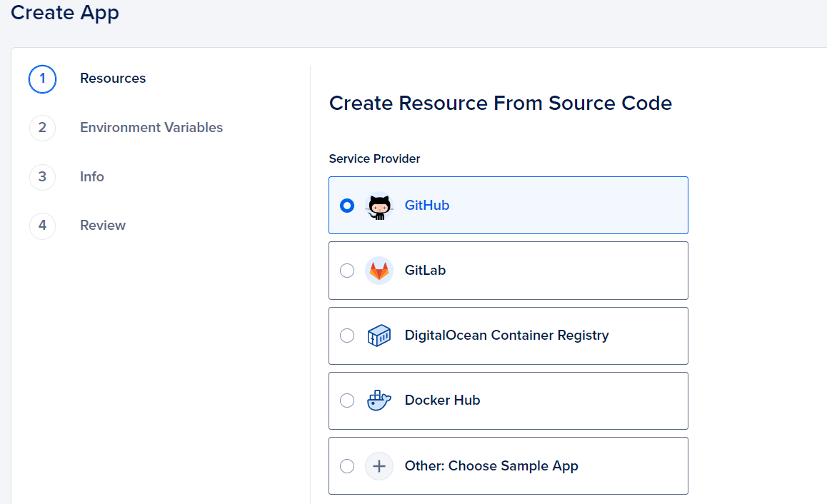Click step 2 circle for Environment Variables
Viewport: 827px width, 504px height.
[42, 128]
